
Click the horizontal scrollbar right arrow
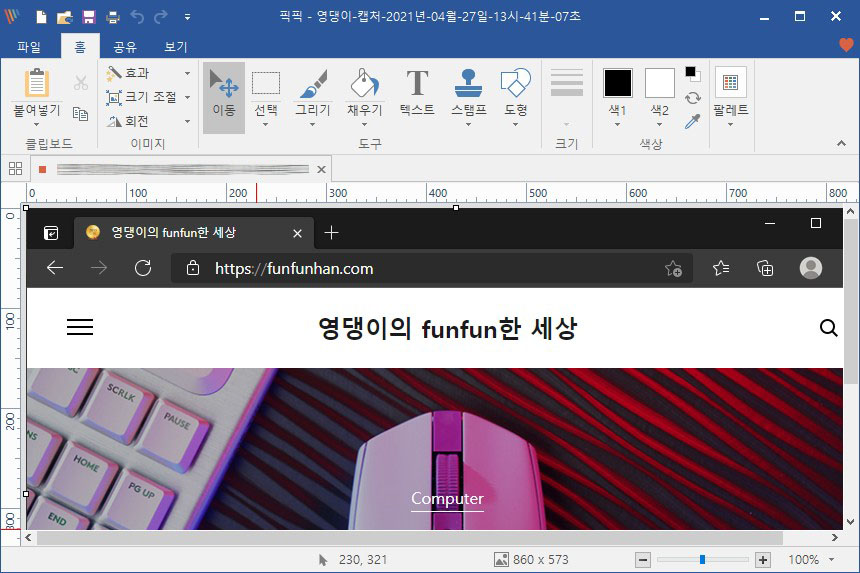(835, 537)
